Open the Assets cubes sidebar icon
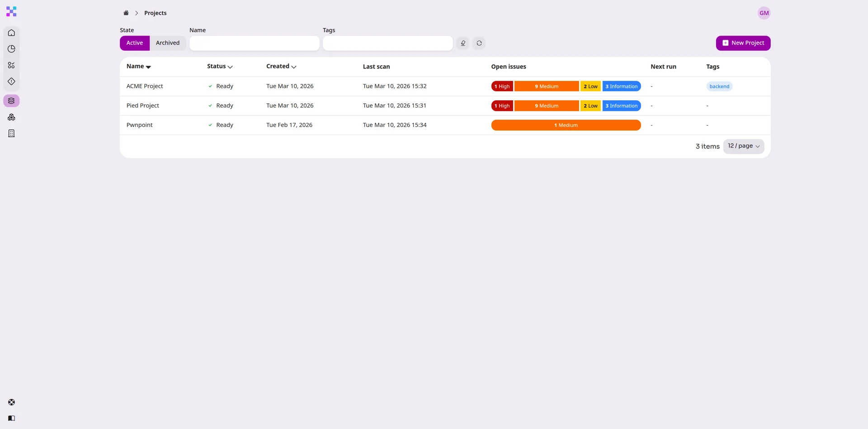Screen dimensions: 868x429 [x=11, y=117]
